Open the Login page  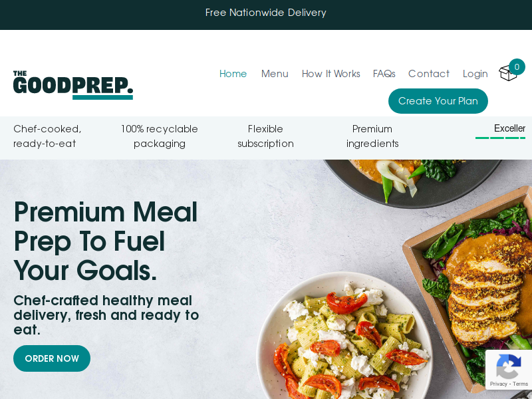475,74
